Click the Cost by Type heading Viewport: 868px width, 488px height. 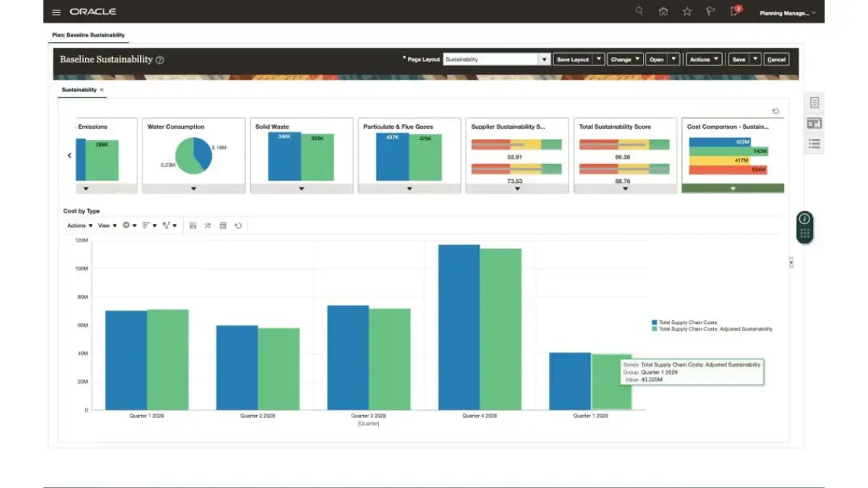[x=82, y=211]
